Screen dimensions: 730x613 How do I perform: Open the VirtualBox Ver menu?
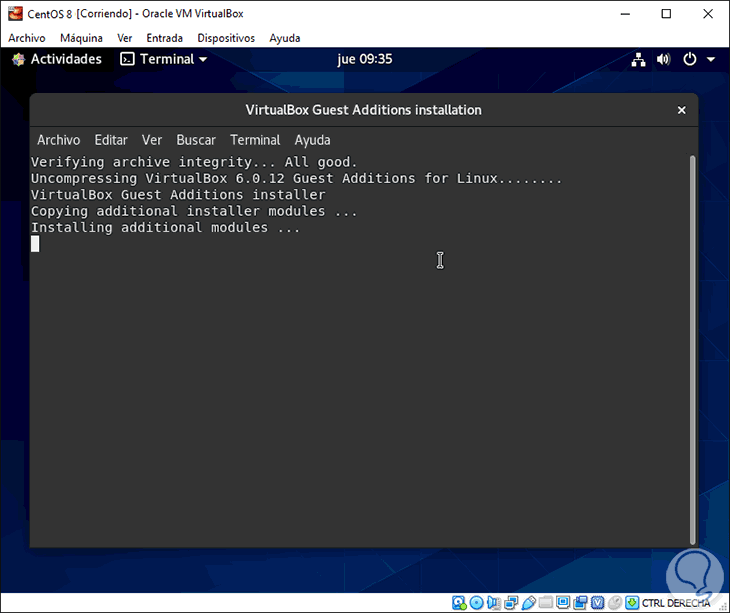[124, 38]
